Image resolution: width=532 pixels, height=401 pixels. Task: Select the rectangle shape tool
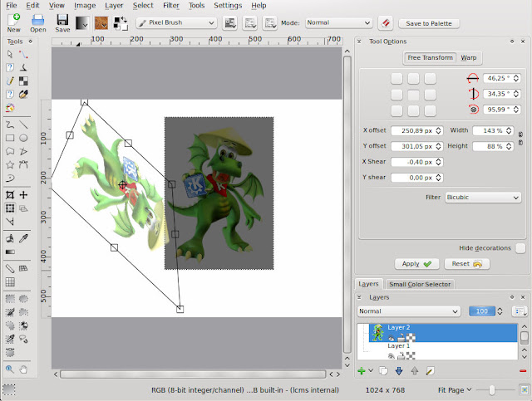pyautogui.click(x=10, y=138)
